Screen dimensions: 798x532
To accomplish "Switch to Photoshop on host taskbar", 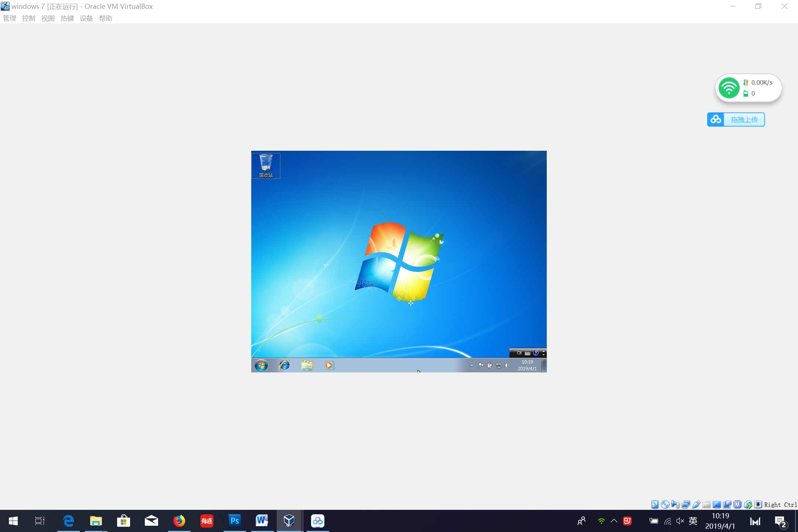I will click(x=235, y=521).
